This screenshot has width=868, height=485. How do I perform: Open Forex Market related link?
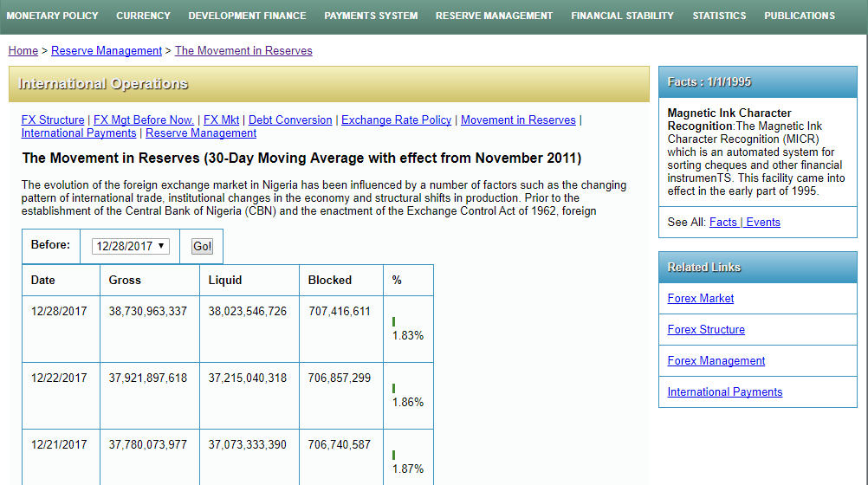pyautogui.click(x=701, y=299)
